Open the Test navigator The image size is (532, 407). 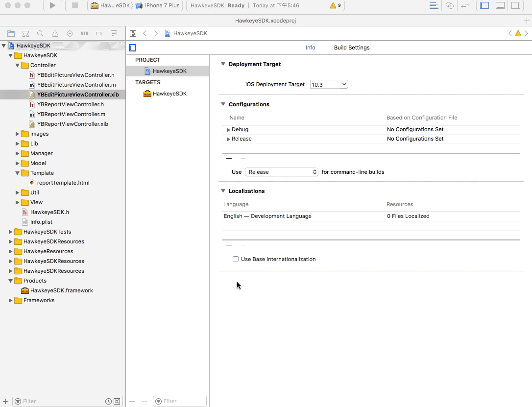tap(70, 33)
